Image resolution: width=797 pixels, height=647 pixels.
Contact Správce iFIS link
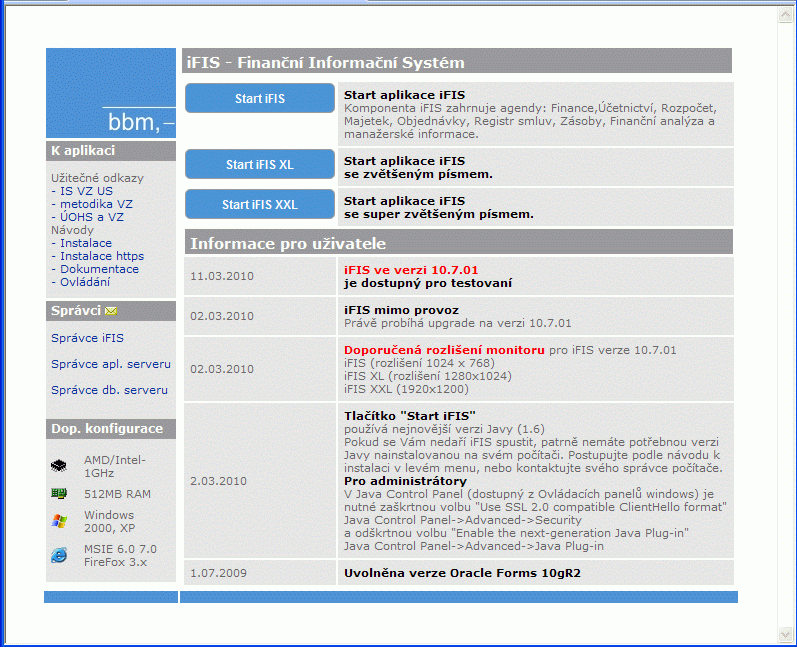pyautogui.click(x=87, y=338)
